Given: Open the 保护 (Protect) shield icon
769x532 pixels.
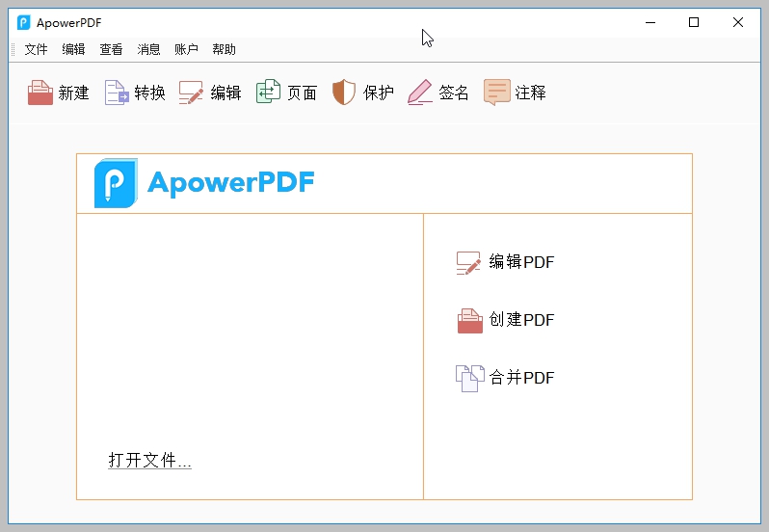Looking at the screenshot, I should click(x=344, y=93).
